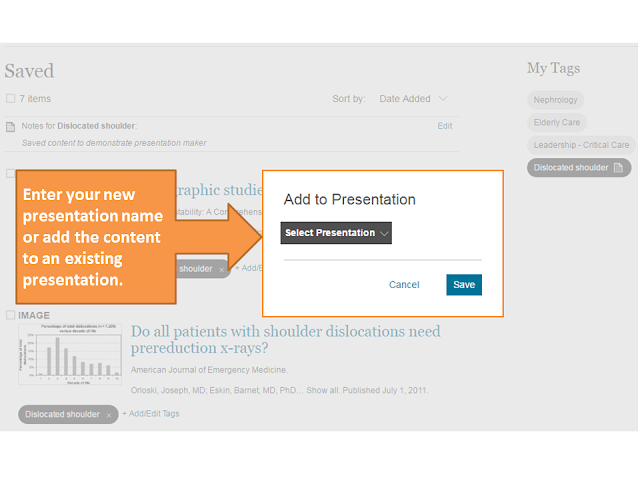Select the Nephrology tag
Screen dimensions: 640x480
(555, 100)
